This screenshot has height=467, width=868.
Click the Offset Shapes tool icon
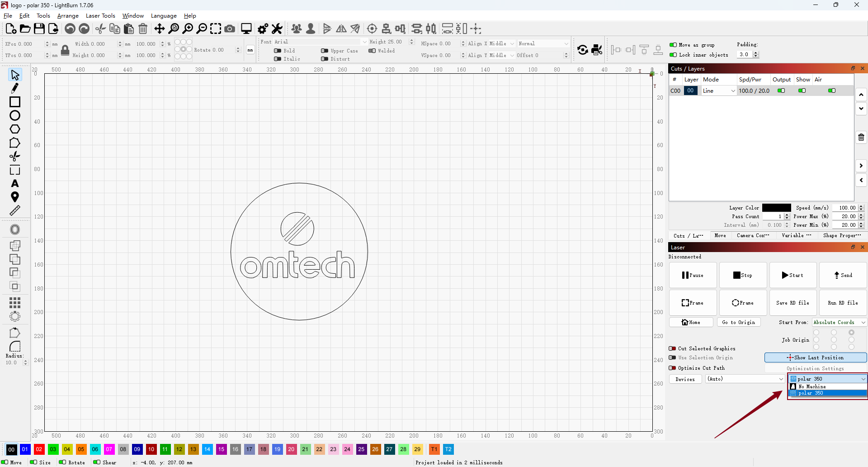pyautogui.click(x=15, y=229)
